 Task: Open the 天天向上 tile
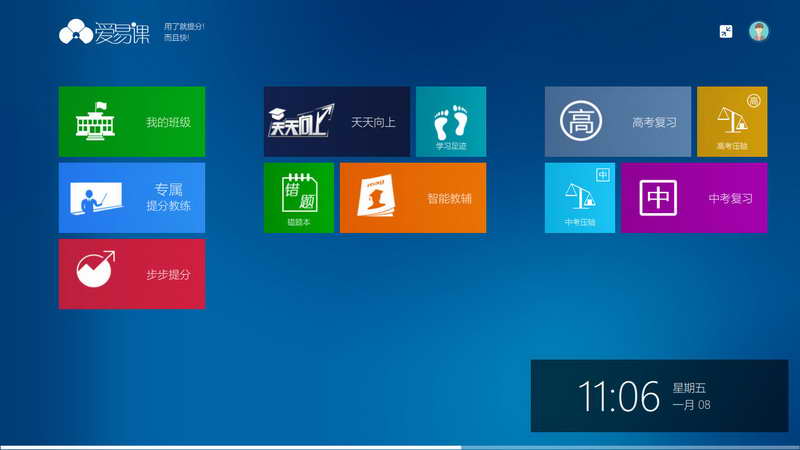pos(337,121)
